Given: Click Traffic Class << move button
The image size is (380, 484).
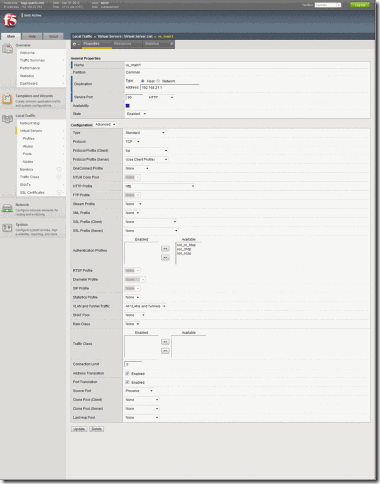Looking at the screenshot, I should pyautogui.click(x=165, y=342).
